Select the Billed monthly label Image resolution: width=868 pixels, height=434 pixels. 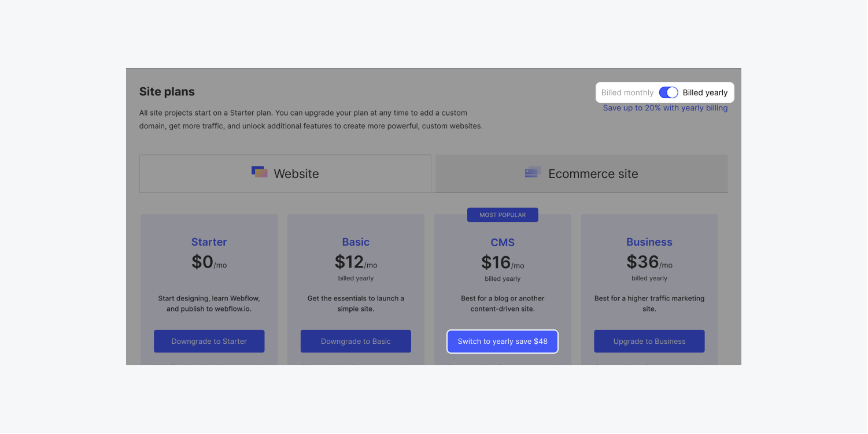point(627,92)
